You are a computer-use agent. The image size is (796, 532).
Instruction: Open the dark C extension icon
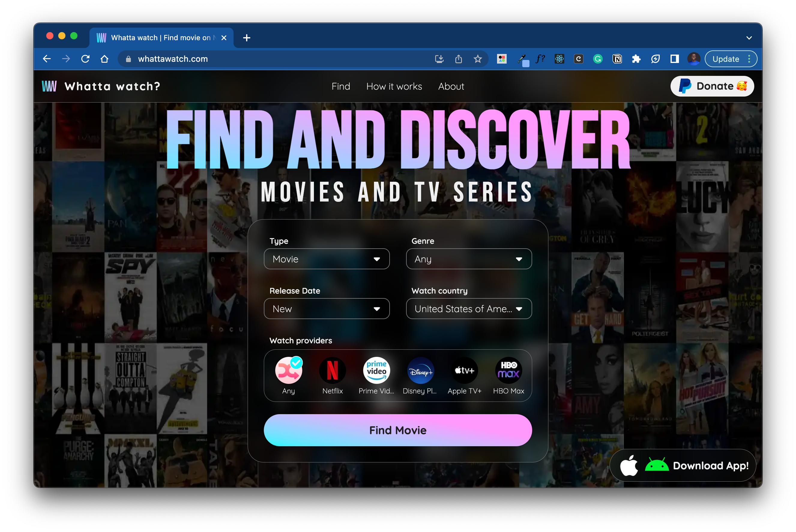579,59
